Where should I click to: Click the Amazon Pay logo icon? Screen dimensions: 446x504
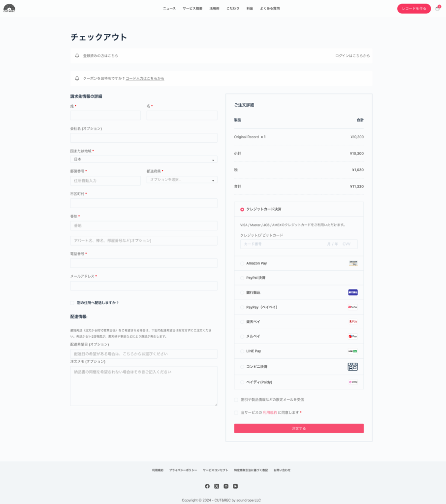click(353, 263)
